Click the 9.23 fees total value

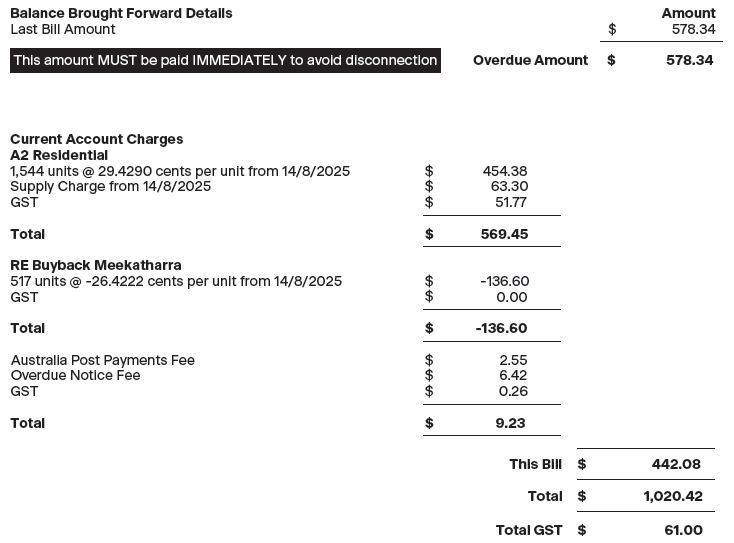click(510, 423)
